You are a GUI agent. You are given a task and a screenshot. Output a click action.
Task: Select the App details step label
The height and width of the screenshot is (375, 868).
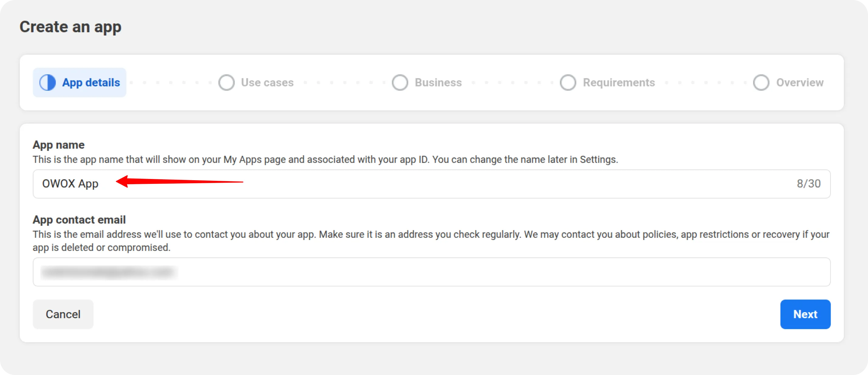pos(91,83)
